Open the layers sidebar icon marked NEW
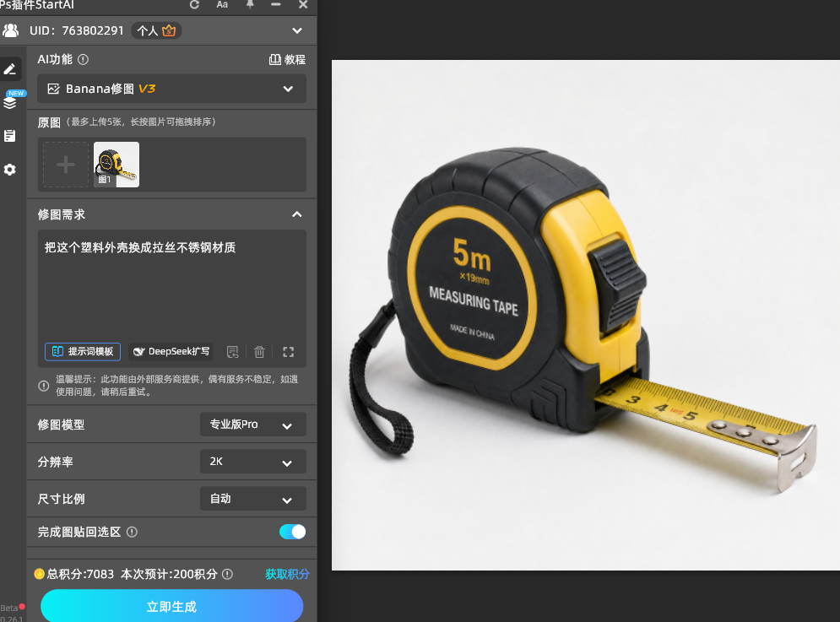The image size is (840, 622). click(x=10, y=102)
